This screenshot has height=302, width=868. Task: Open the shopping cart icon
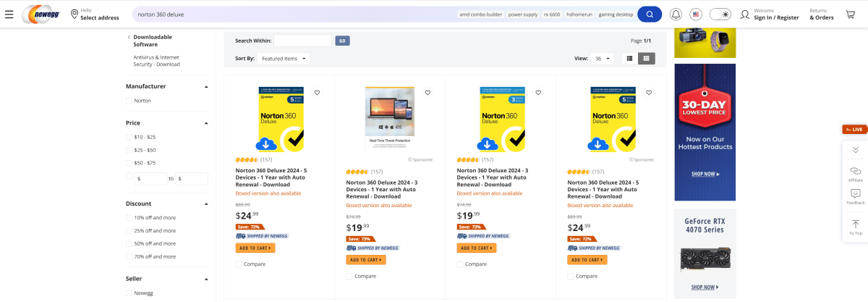point(850,14)
